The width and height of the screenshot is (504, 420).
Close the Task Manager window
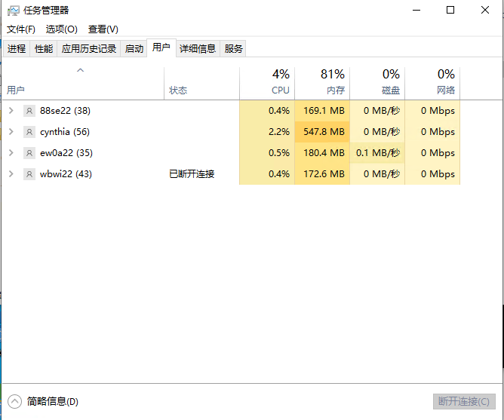click(485, 11)
